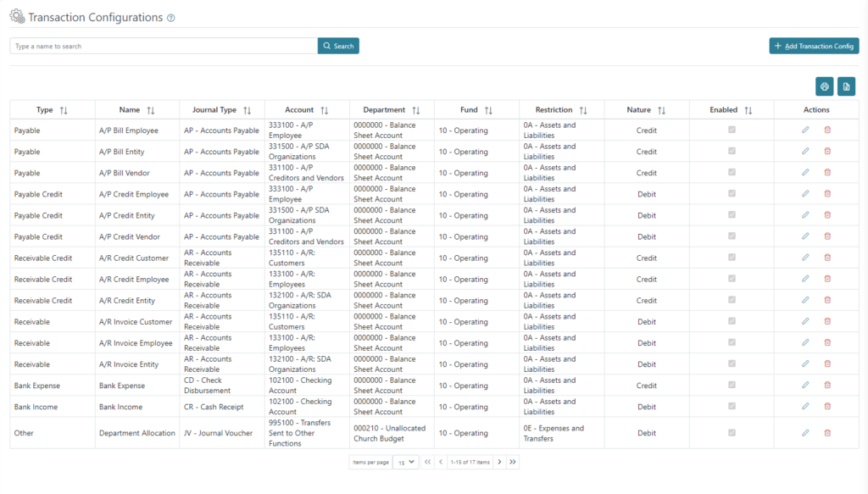
Task: Check the Enabled checkbox on A/P Bill Vendor row
Action: click(732, 172)
